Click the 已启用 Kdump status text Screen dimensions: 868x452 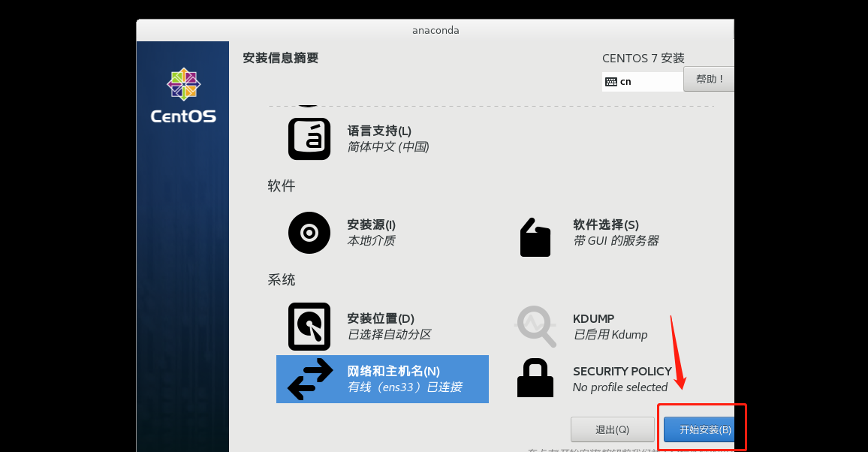610,335
